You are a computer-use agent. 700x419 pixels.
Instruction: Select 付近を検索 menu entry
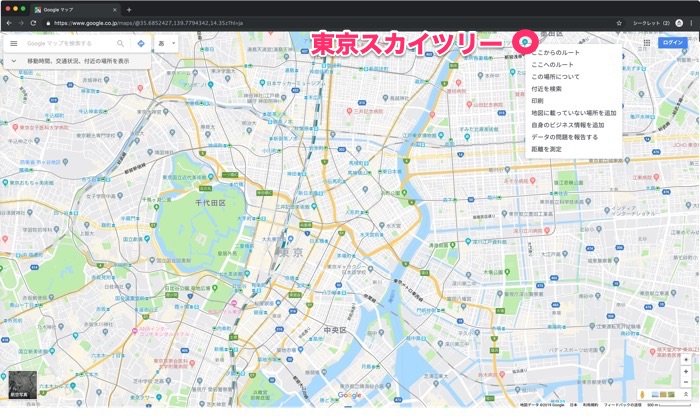546,89
